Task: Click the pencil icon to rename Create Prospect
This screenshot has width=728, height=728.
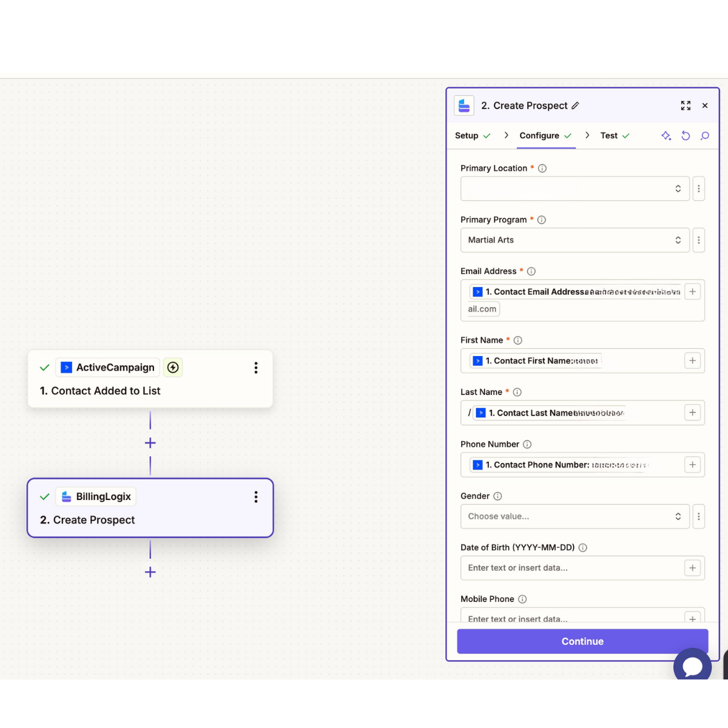Action: (575, 106)
